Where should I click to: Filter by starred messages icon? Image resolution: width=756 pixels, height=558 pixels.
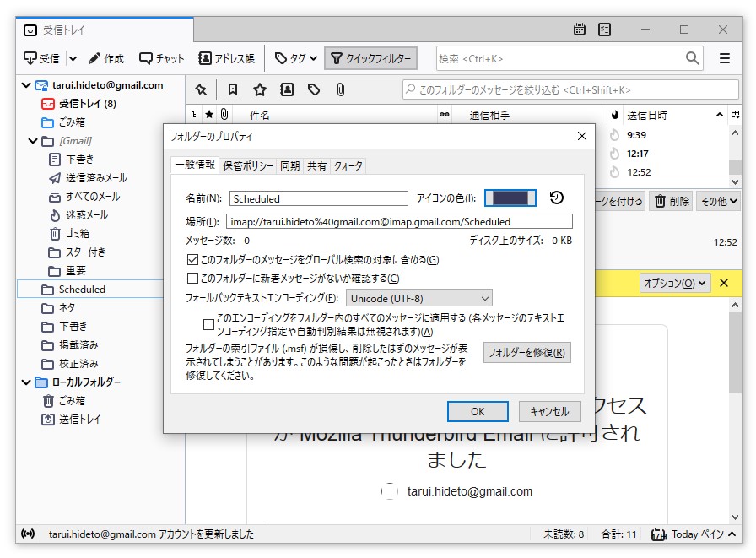click(x=260, y=89)
